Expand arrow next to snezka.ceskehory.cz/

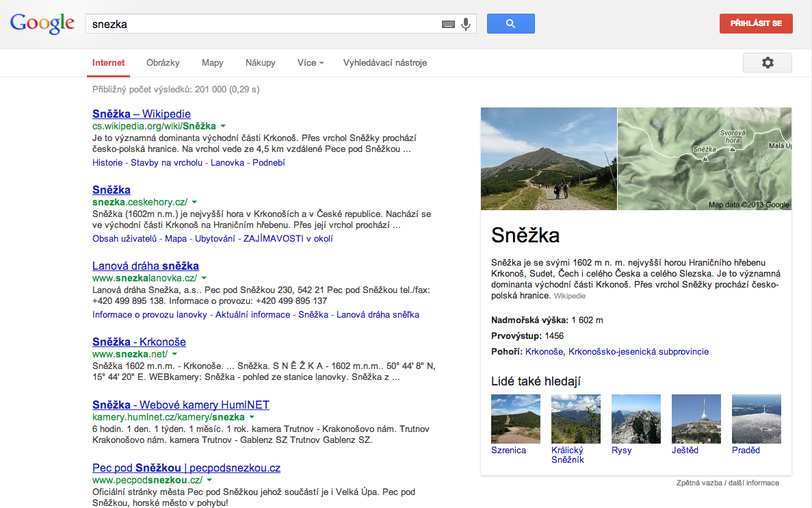(x=195, y=202)
